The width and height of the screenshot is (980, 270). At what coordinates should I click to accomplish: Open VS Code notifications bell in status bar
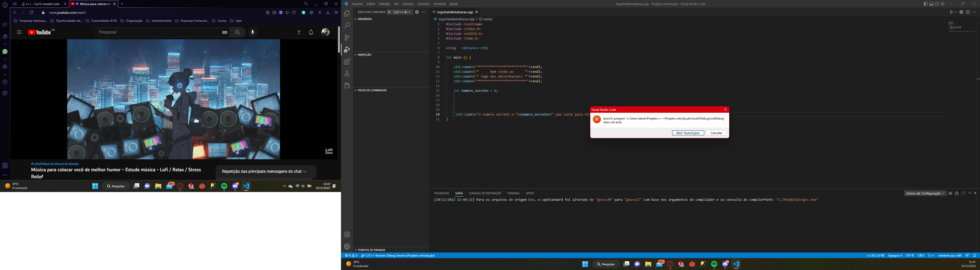coord(975,255)
